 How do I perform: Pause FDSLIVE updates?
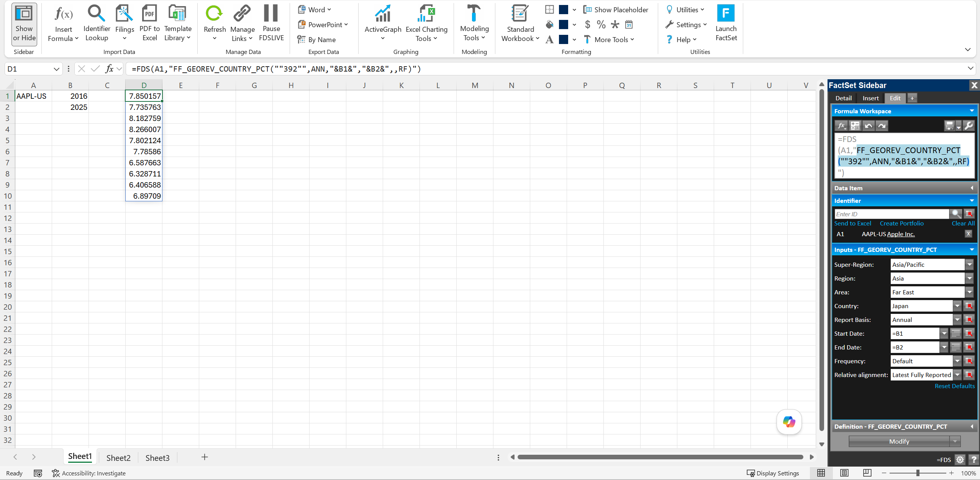point(271,23)
